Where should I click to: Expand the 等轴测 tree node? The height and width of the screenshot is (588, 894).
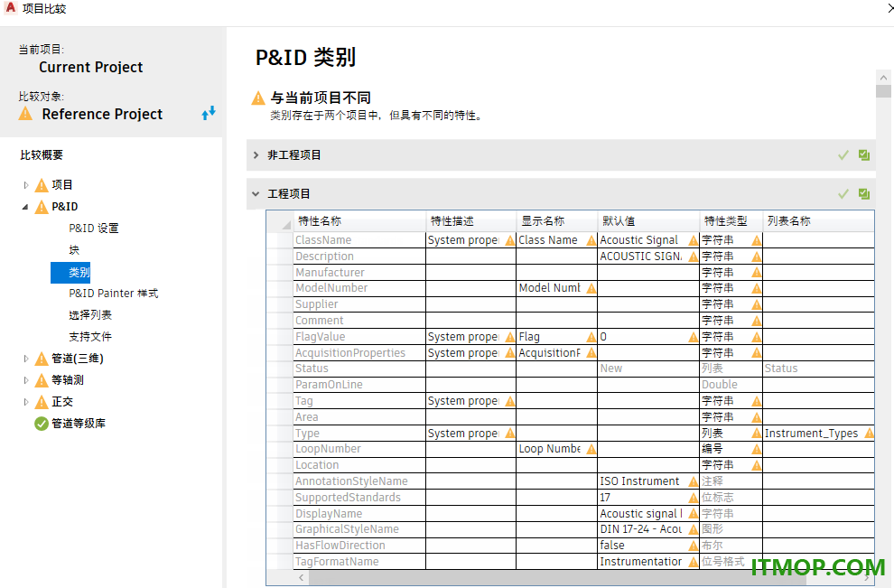25,380
